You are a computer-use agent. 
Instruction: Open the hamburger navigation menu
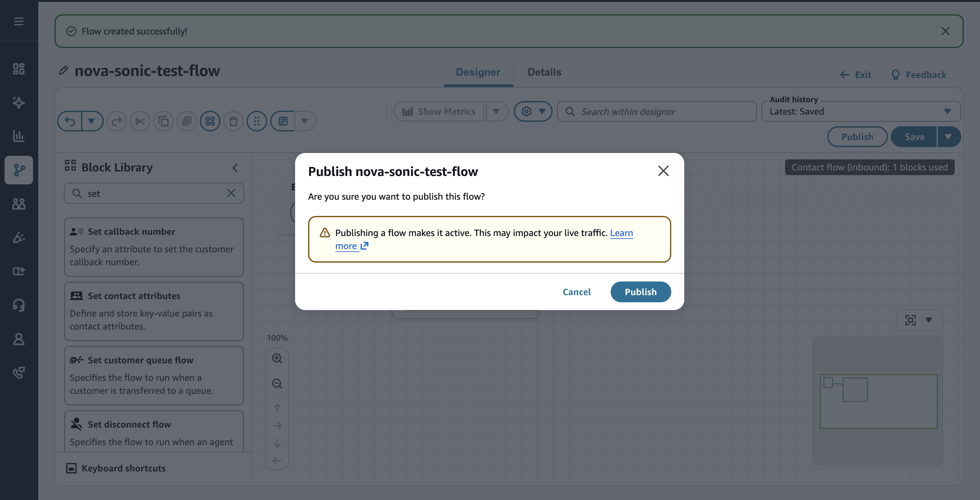[x=18, y=21]
